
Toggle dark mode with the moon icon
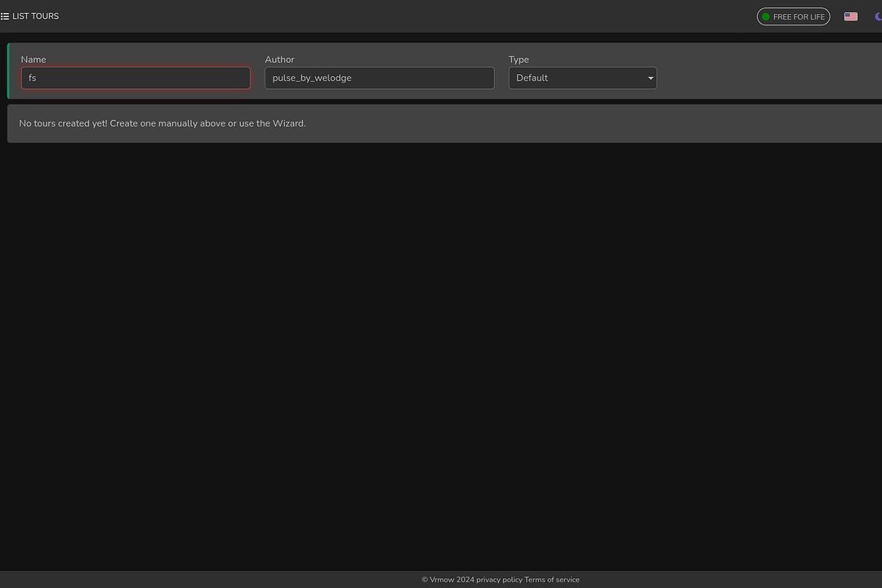click(x=877, y=16)
